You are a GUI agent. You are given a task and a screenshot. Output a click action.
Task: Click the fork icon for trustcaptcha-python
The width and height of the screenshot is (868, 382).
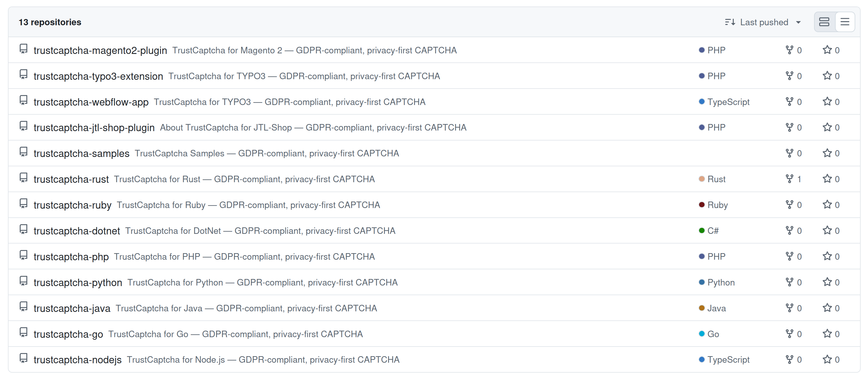[789, 282]
